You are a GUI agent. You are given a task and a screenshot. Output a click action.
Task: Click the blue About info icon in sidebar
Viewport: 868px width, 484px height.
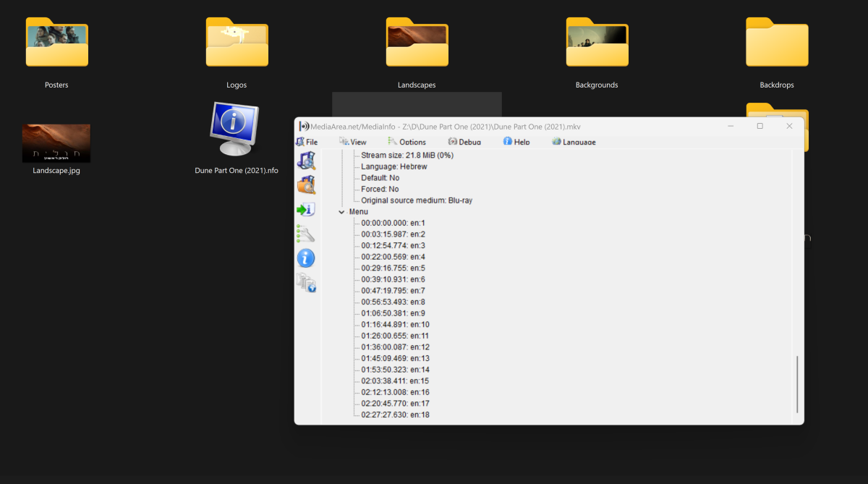pyautogui.click(x=306, y=258)
